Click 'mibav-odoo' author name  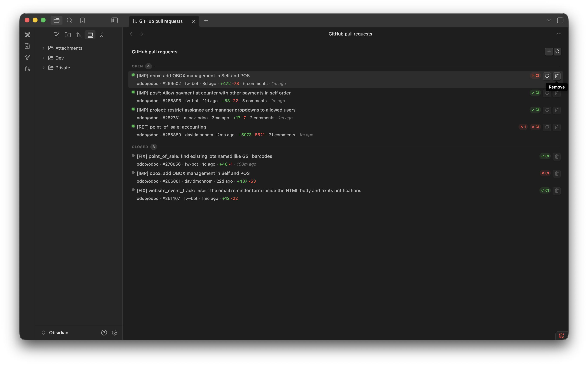pos(196,118)
